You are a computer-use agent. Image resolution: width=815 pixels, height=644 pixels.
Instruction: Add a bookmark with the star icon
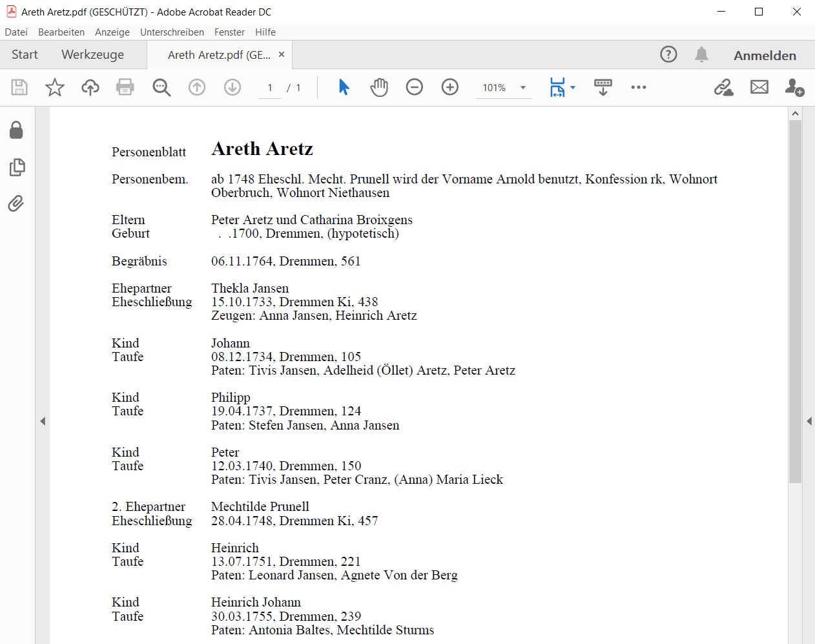[x=55, y=87]
